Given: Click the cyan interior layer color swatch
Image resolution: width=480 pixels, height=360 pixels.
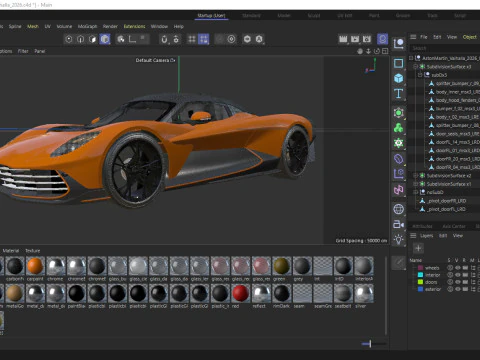Looking at the screenshot, I should (420, 275).
